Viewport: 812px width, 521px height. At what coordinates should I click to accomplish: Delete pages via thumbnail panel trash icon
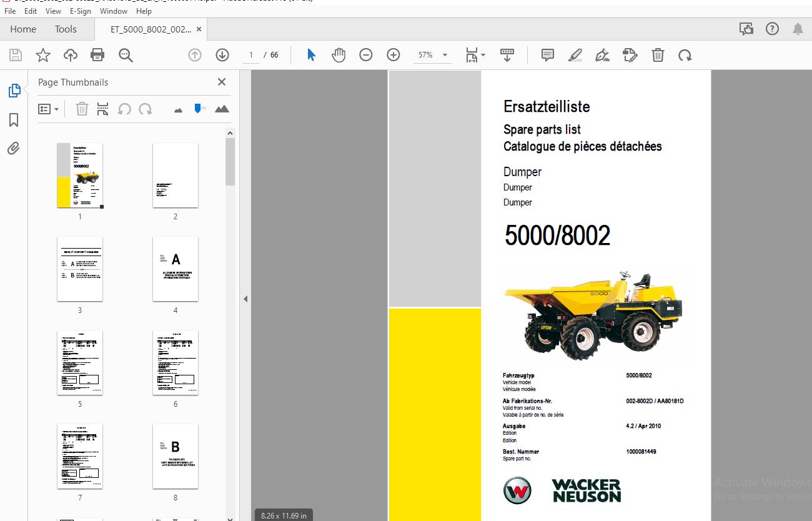(x=82, y=109)
